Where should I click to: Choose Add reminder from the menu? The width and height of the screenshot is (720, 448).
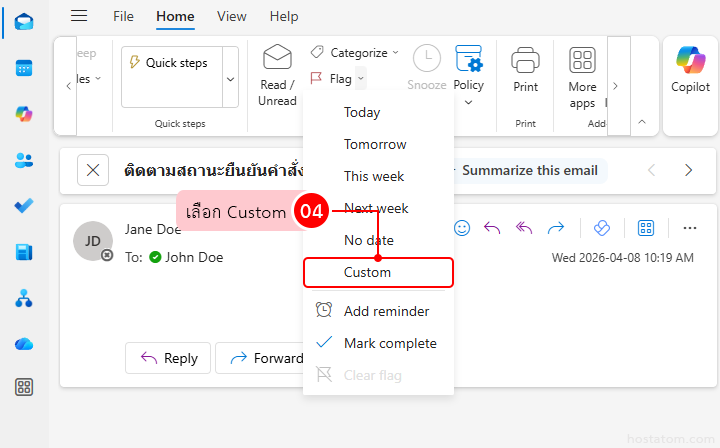[x=378, y=311]
